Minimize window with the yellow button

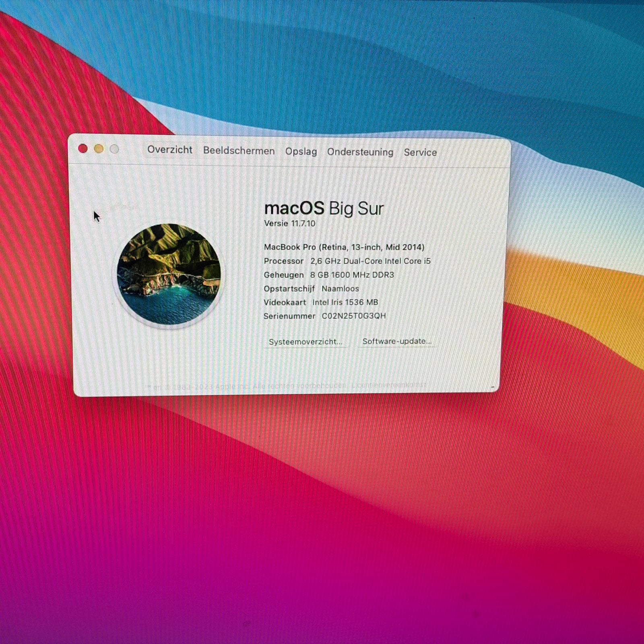pyautogui.click(x=99, y=149)
